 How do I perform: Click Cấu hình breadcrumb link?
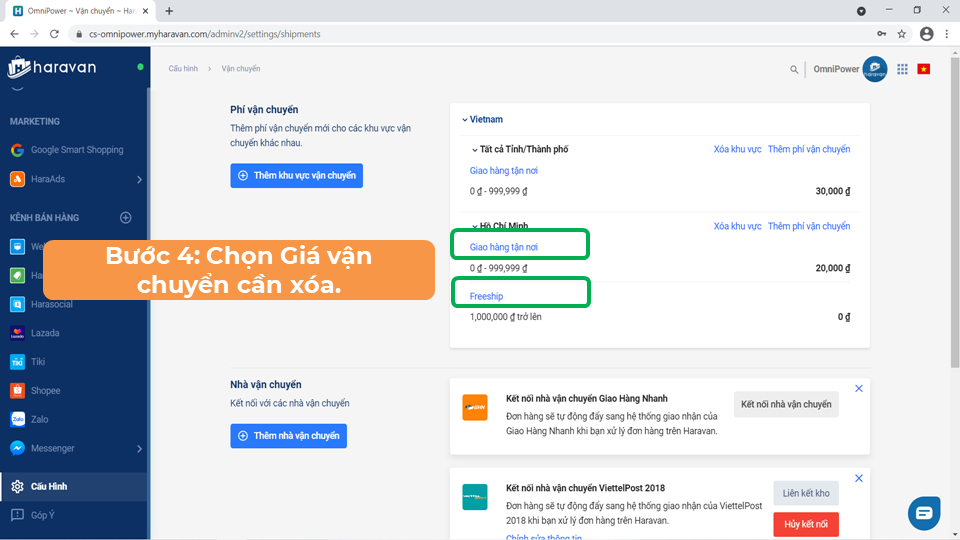[183, 69]
